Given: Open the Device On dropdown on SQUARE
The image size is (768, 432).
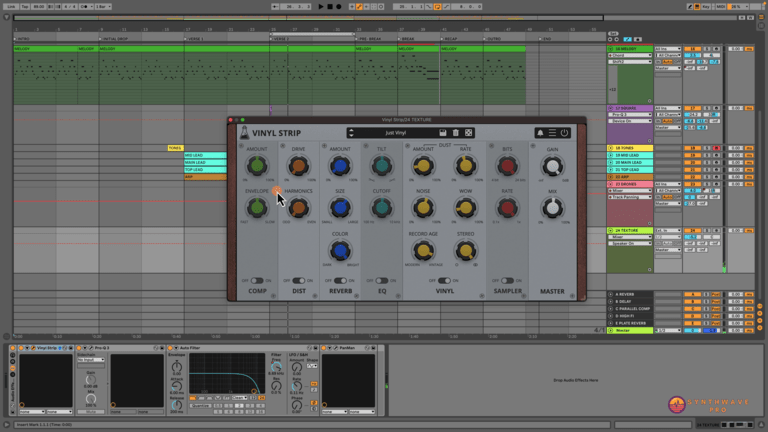Looking at the screenshot, I should click(630, 121).
